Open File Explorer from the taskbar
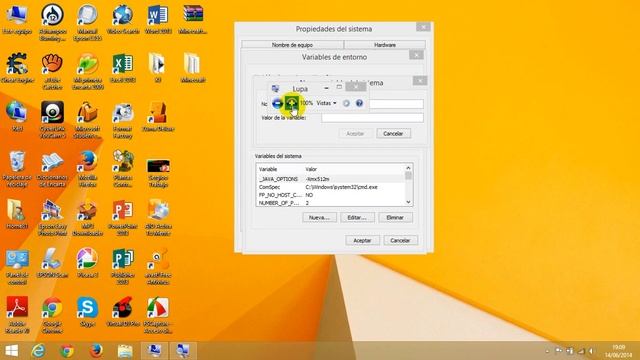 [125, 351]
